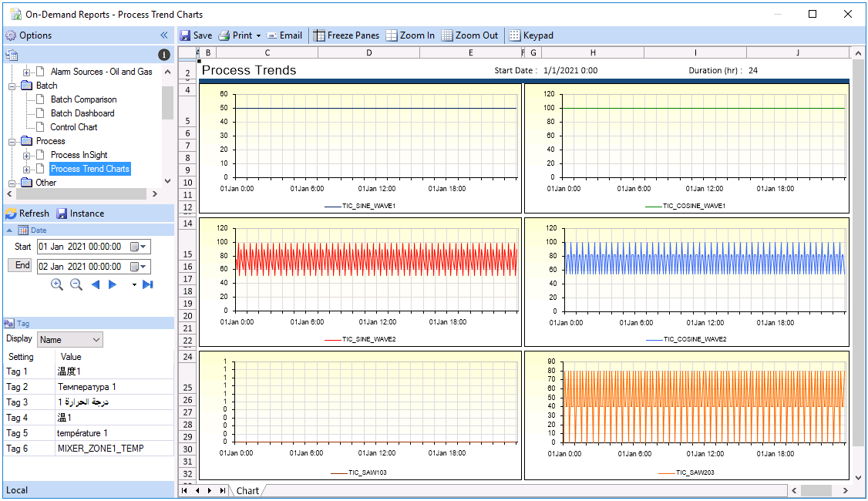Collapse the Batch folder

coord(12,86)
